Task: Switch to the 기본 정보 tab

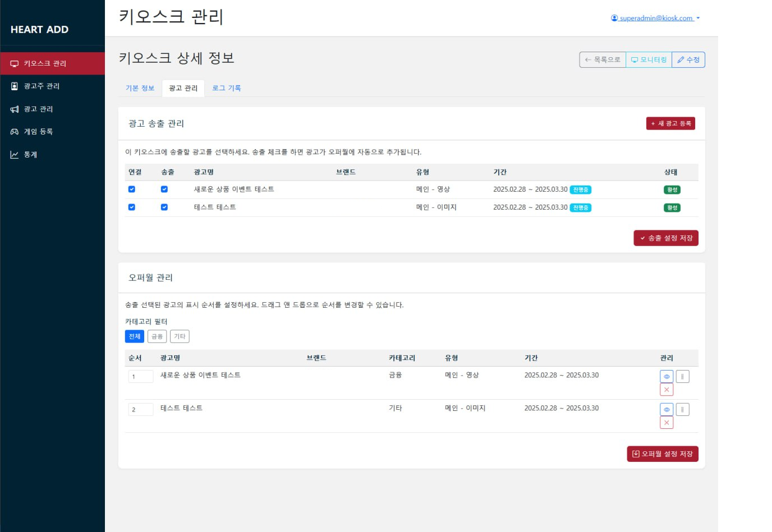Action: coord(140,88)
